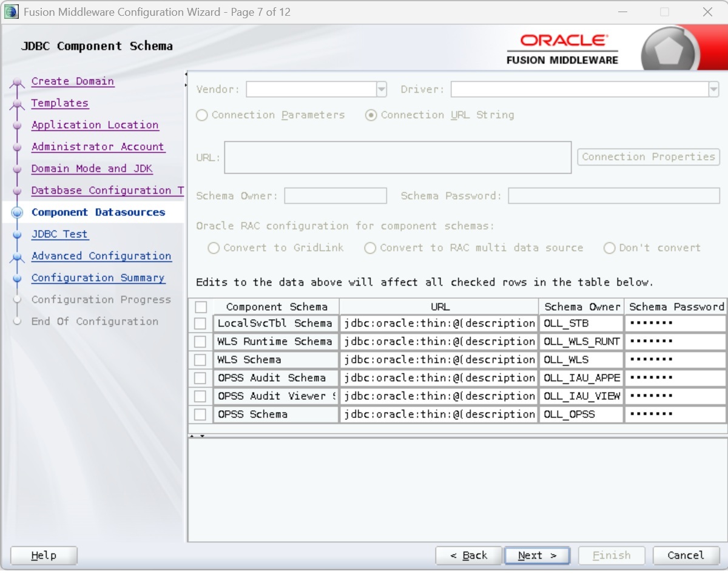Click the Component Datasources step bullet icon
Viewport: 728px width, 574px height.
click(x=18, y=212)
